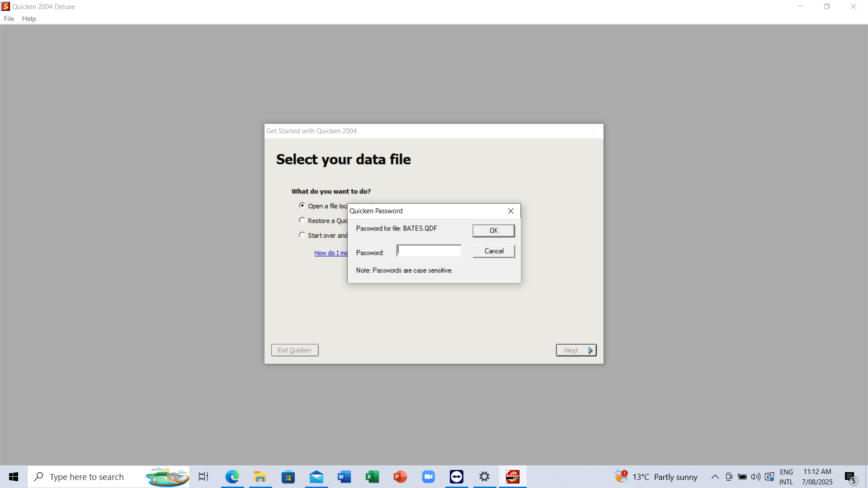Minimize the Quicken 2004 Deluxe window
The image size is (868, 488).
point(801,6)
